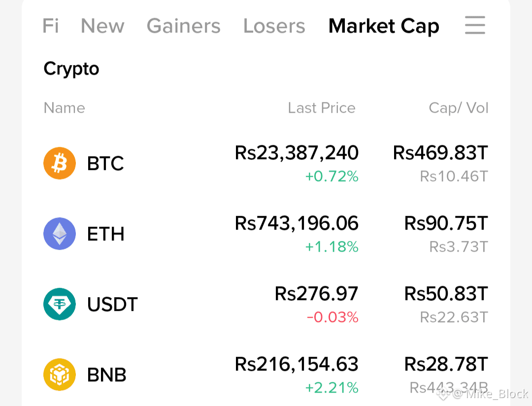The image size is (532, 406).
Task: Open the BNB price Rs216,154.63
Action: 297,364
